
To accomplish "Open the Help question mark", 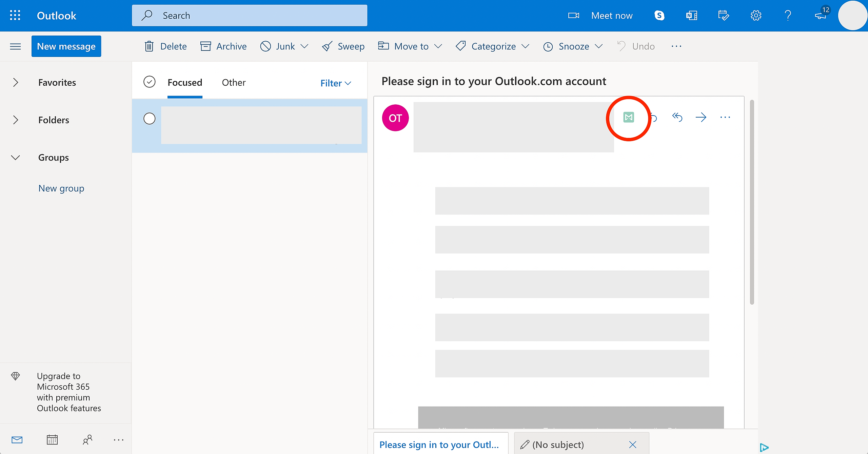I will coord(788,16).
